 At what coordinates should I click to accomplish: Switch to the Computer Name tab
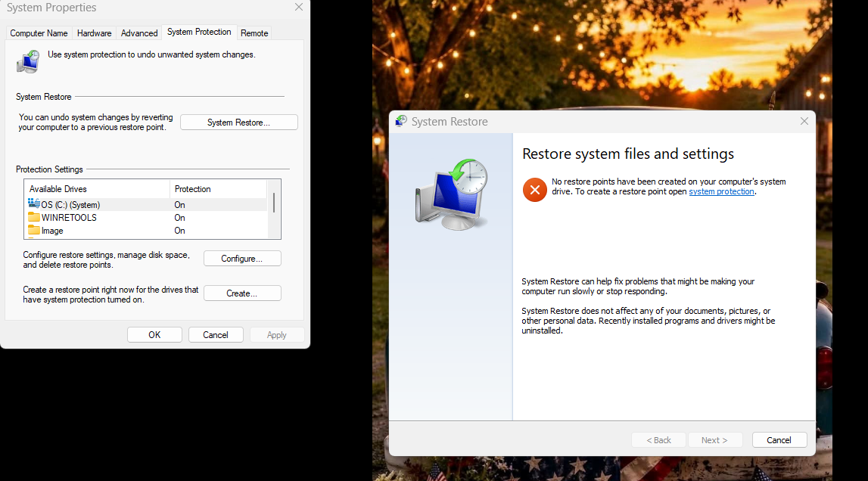click(x=39, y=33)
